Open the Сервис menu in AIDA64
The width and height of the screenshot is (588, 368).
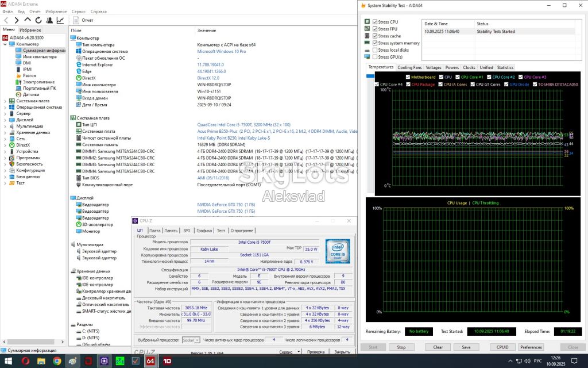(78, 11)
